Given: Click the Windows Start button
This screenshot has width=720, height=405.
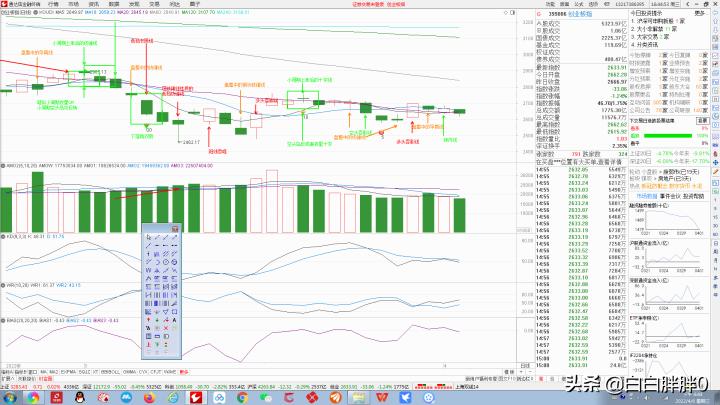Looking at the screenshot, I should coord(9,397).
